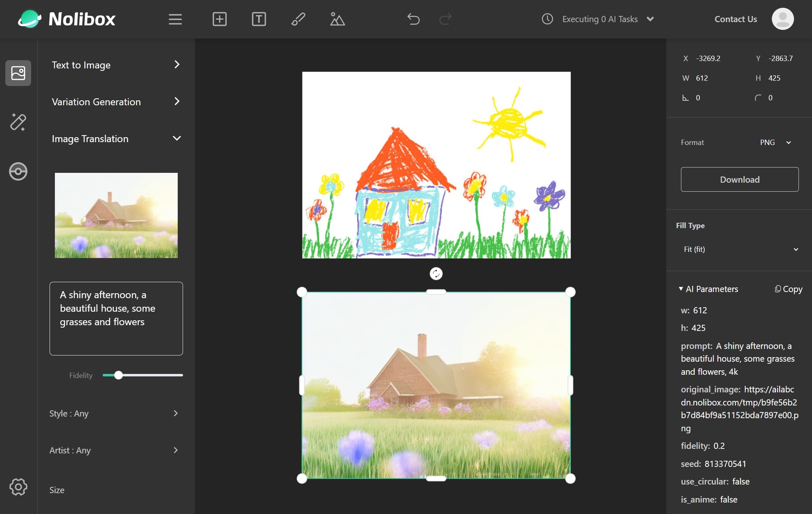Click the Fidelity slider handle
Viewport: 812px width, 514px height.
(x=118, y=375)
